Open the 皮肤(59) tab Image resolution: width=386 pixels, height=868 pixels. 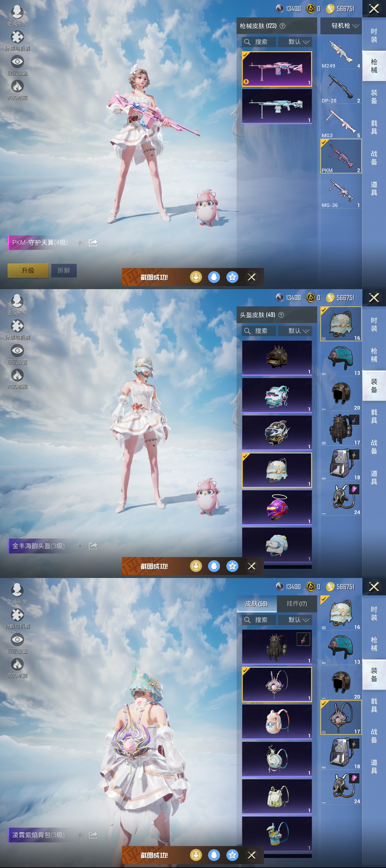(257, 604)
